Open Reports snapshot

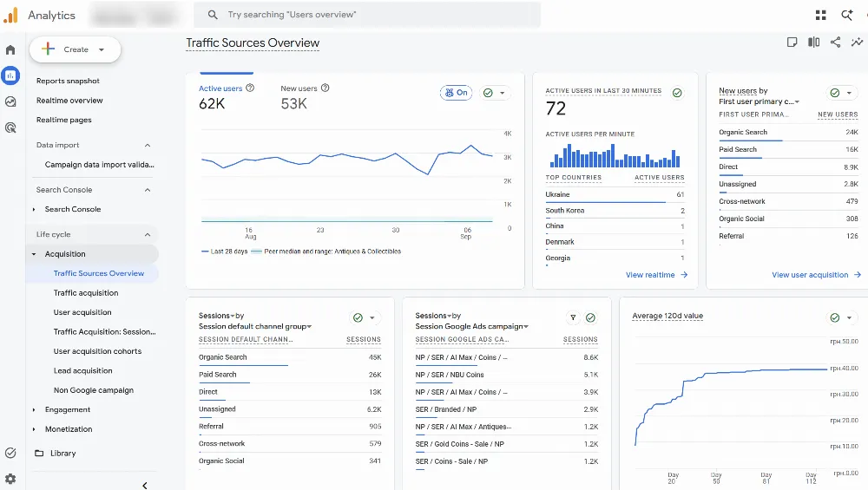pyautogui.click(x=68, y=81)
